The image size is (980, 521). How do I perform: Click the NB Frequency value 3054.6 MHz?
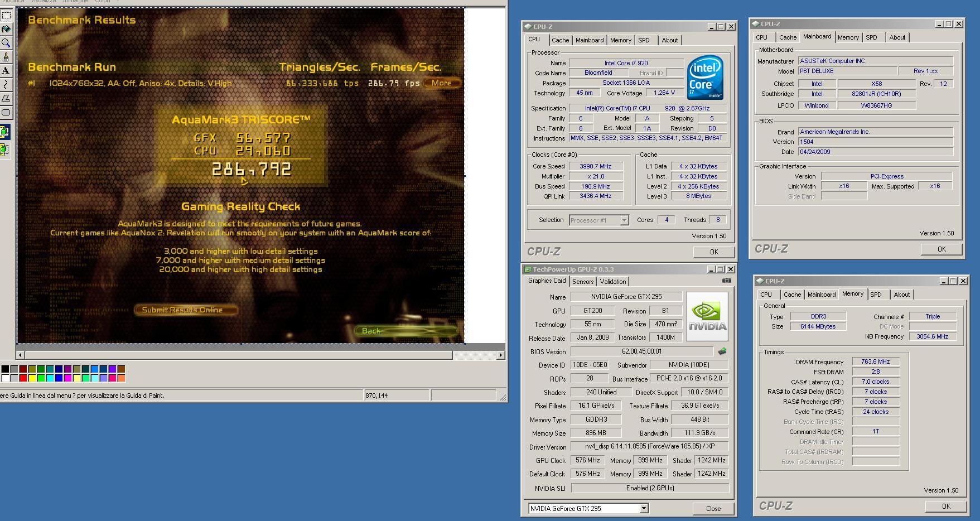tap(933, 336)
